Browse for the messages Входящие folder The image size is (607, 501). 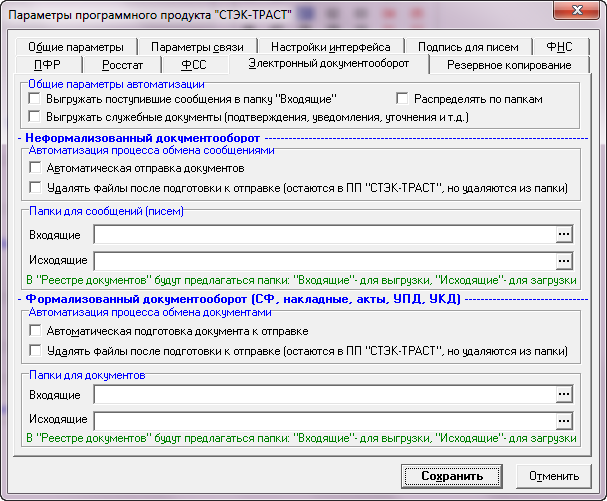[564, 234]
